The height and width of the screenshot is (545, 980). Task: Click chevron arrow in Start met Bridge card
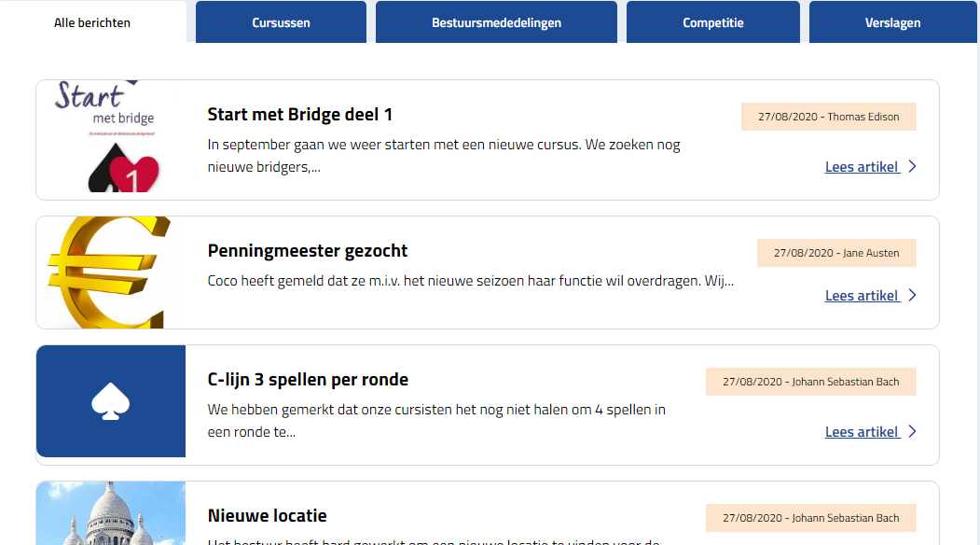[x=912, y=167]
